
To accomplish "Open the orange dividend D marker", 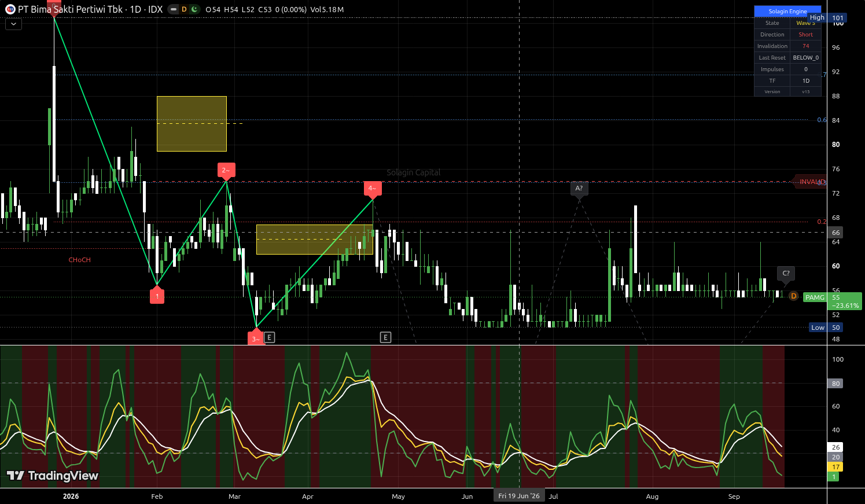I will click(793, 296).
